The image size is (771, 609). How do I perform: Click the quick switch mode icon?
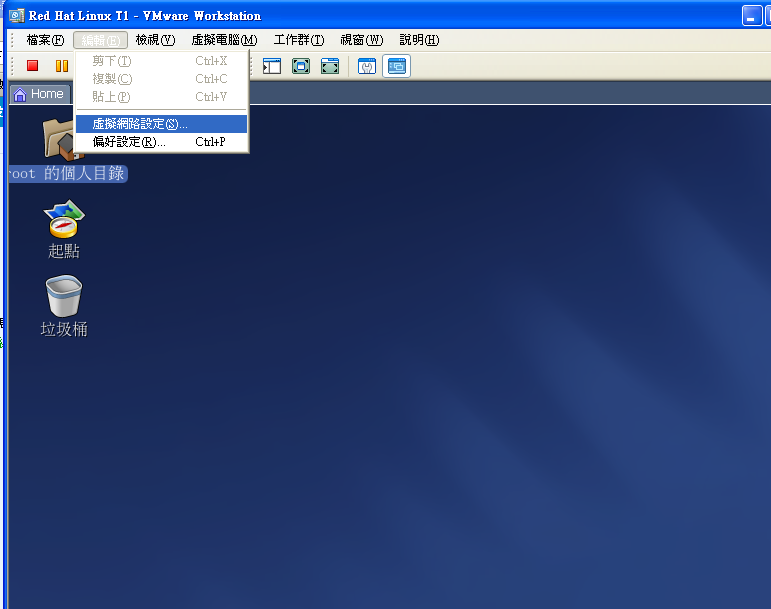tap(330, 66)
